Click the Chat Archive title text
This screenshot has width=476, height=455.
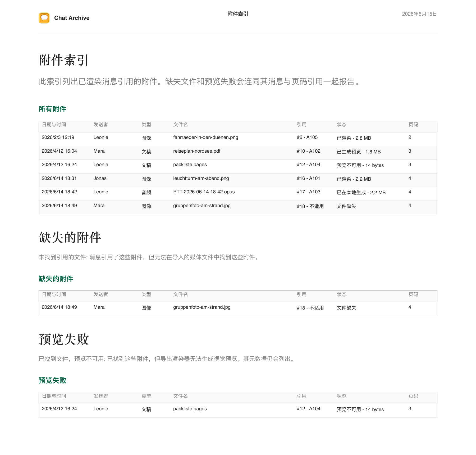pyautogui.click(x=72, y=18)
